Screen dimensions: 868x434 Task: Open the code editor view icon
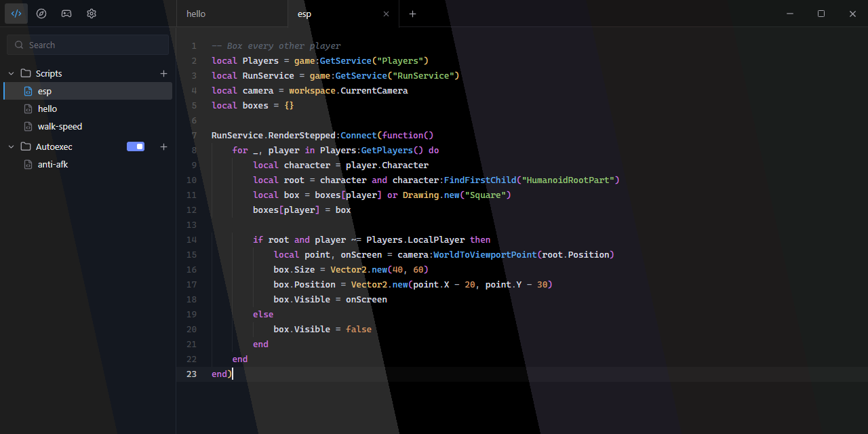point(16,14)
